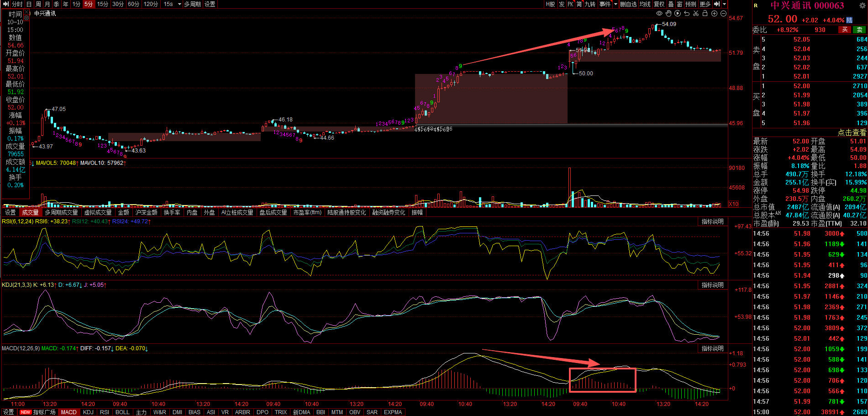The width and height of the screenshot is (868, 416).
Task: Switch to 分时 intraday view
Action: [16, 4]
